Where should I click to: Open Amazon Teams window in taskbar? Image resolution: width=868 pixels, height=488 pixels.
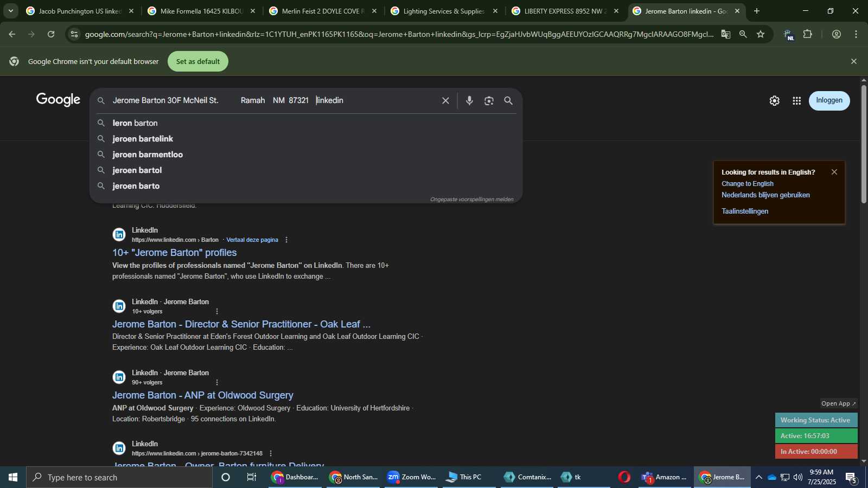coord(664,477)
